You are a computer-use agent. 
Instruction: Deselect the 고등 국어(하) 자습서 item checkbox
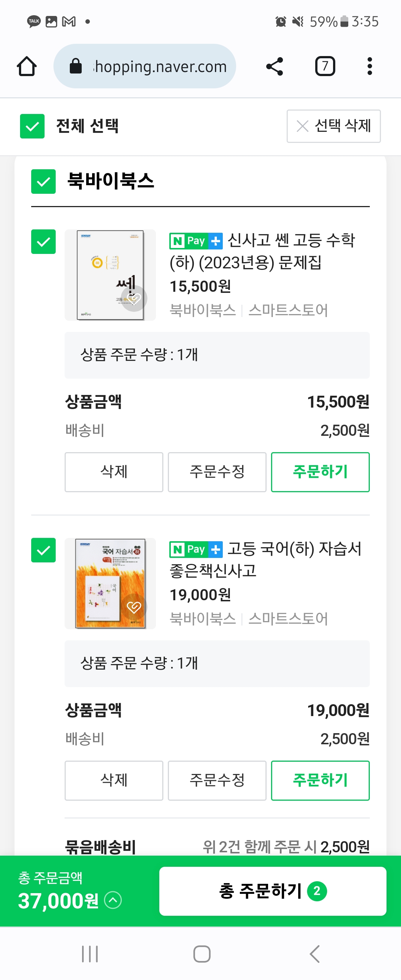pos(43,550)
